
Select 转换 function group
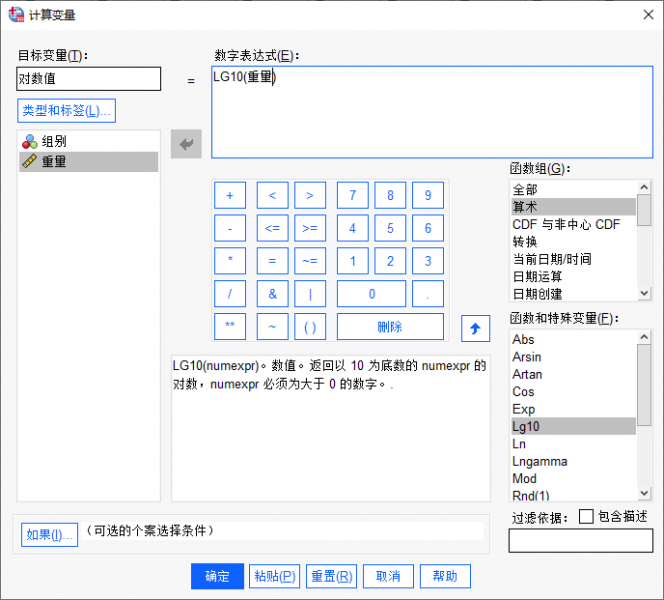click(573, 241)
